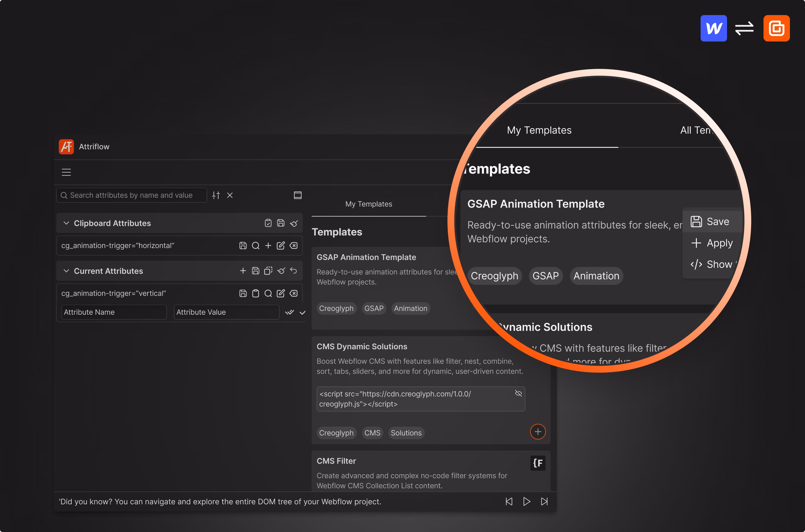This screenshot has height=532, width=805.
Task: Click the Animation tag in the panel
Action: tap(410, 308)
